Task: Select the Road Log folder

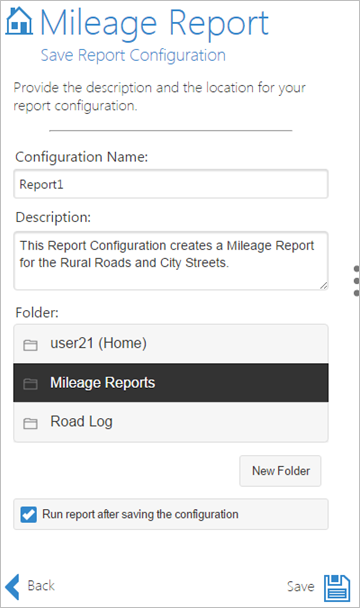Action: click(171, 422)
